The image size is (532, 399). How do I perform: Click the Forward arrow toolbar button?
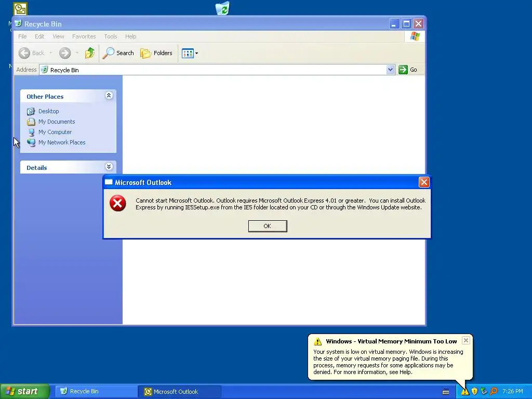pos(65,53)
